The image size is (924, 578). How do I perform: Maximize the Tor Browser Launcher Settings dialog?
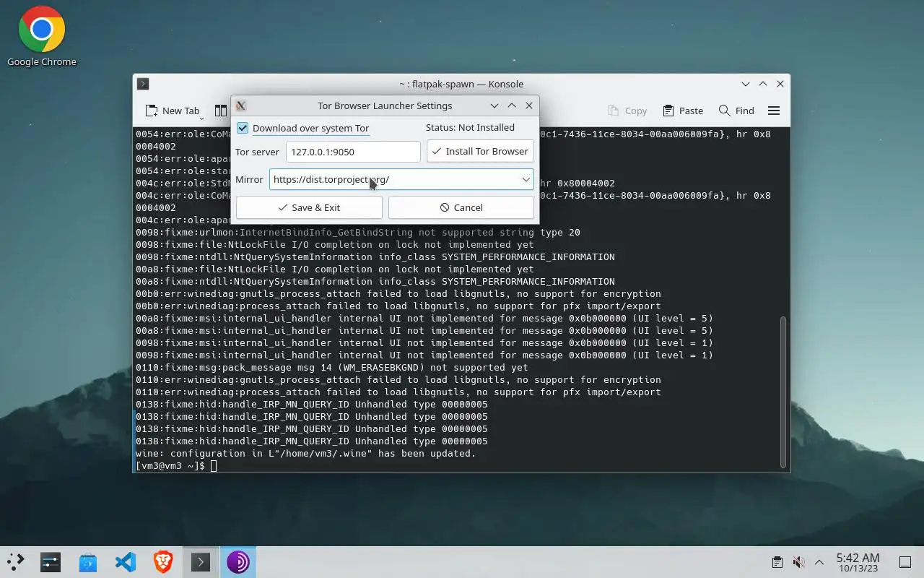pos(512,105)
